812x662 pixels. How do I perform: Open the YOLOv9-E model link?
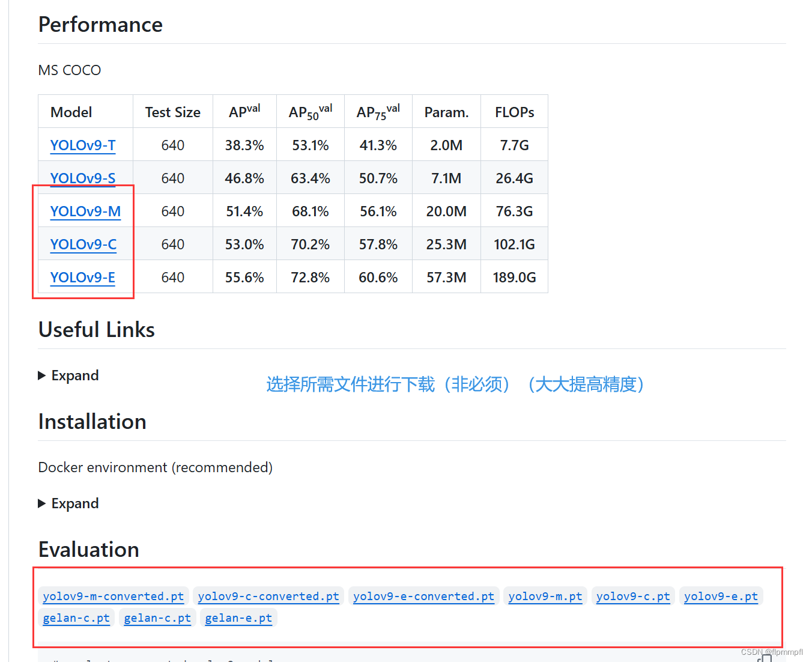(x=83, y=278)
